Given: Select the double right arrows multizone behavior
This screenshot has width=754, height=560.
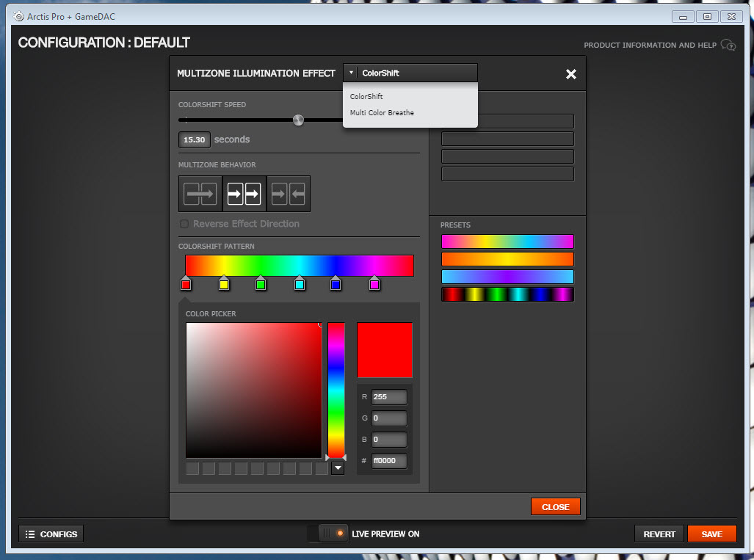Looking at the screenshot, I should coord(244,194).
